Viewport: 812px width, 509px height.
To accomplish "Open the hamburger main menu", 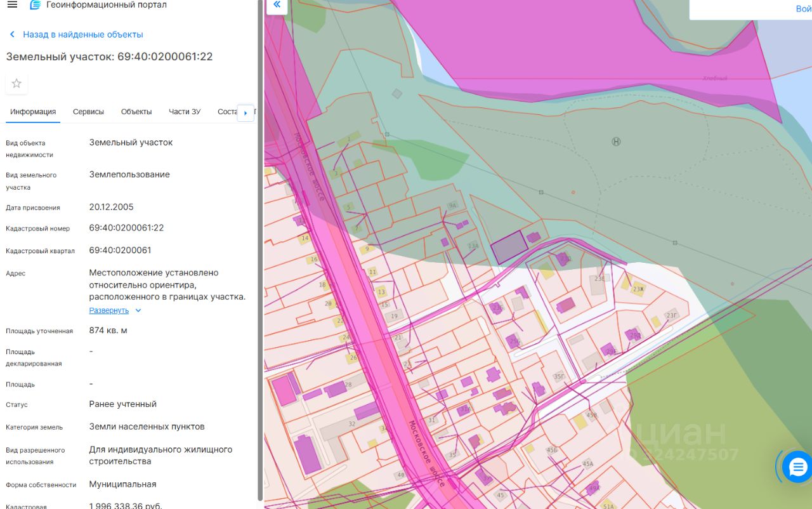I will 12,5.
